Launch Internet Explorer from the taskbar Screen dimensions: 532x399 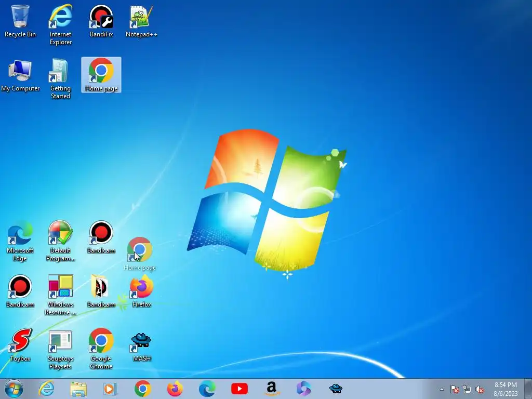click(46, 389)
